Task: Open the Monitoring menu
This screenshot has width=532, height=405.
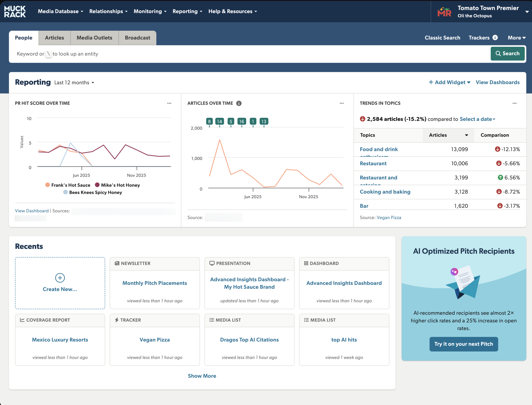Action: pyautogui.click(x=150, y=11)
